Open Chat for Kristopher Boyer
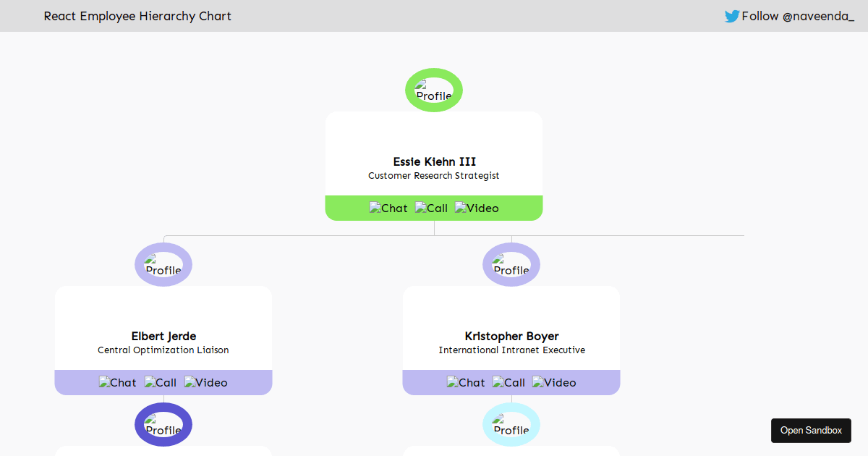 coord(466,382)
